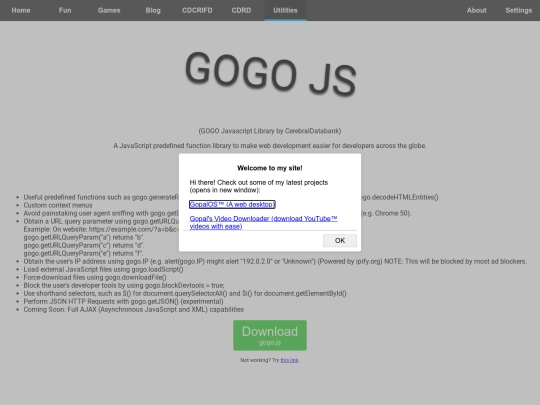Image resolution: width=540 pixels, height=405 pixels.
Task: Click the 'Hi there! Check out' dialog message
Action: (259, 186)
